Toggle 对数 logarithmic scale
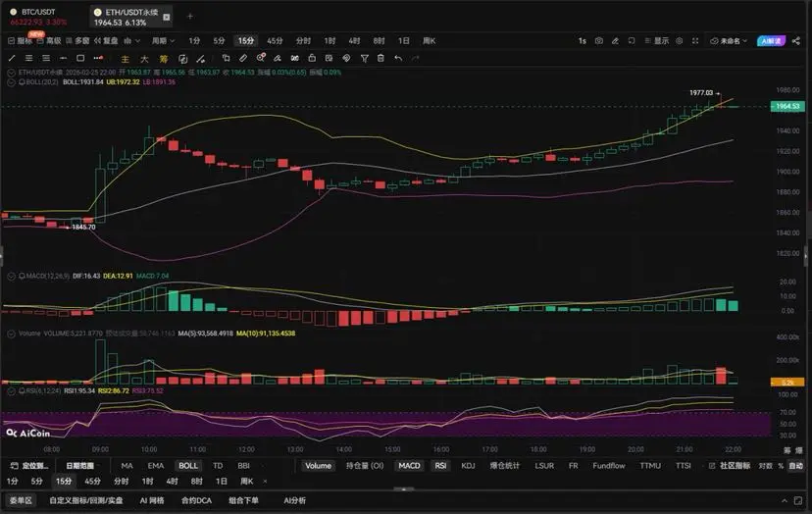The image size is (812, 514). point(765,466)
